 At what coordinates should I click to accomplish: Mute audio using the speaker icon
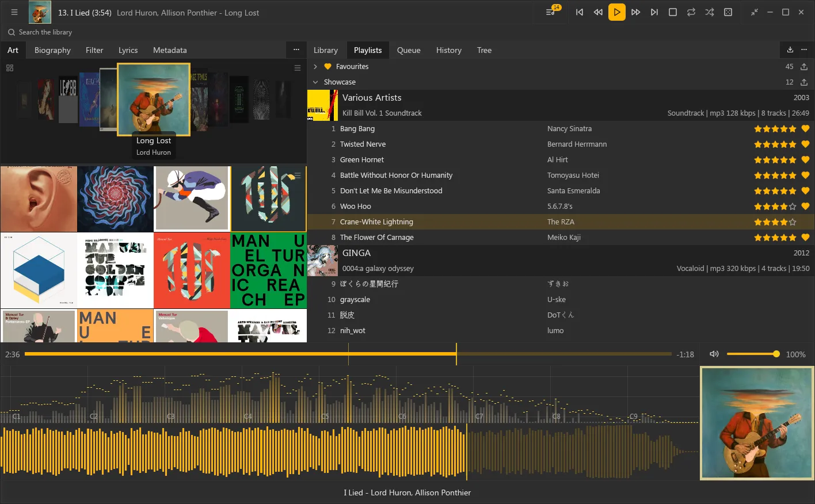pyautogui.click(x=714, y=354)
